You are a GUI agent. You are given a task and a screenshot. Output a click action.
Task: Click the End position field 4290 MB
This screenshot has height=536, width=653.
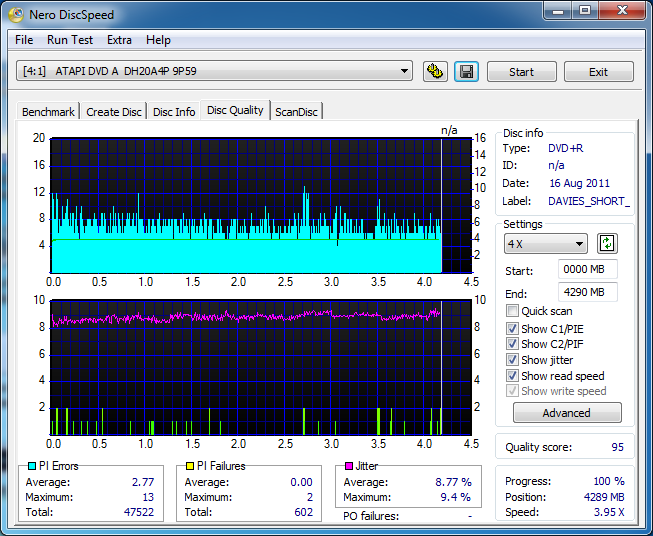tap(588, 292)
